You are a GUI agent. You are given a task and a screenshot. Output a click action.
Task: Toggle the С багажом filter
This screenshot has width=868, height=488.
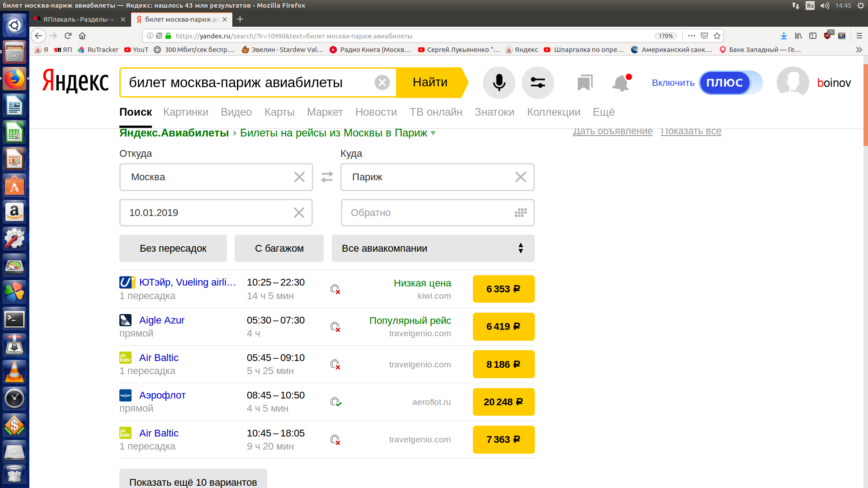click(x=279, y=248)
